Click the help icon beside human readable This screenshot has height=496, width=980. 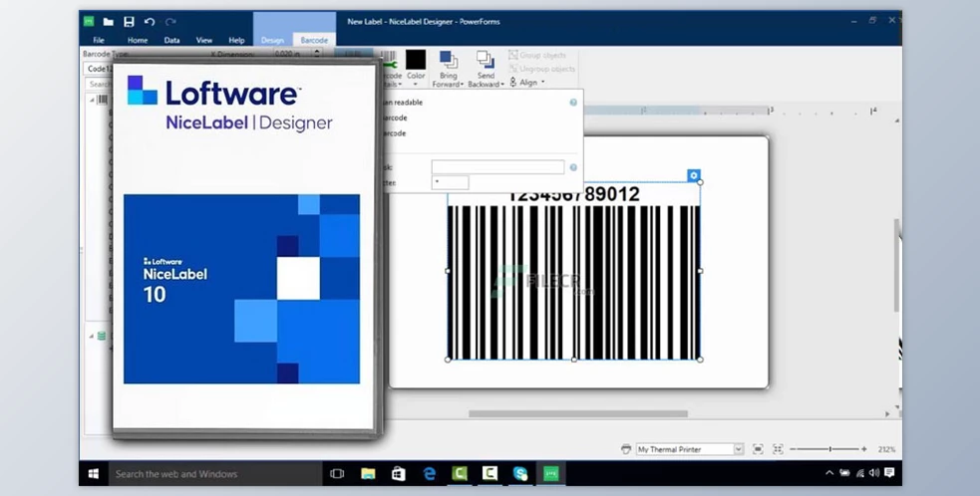pos(573,103)
